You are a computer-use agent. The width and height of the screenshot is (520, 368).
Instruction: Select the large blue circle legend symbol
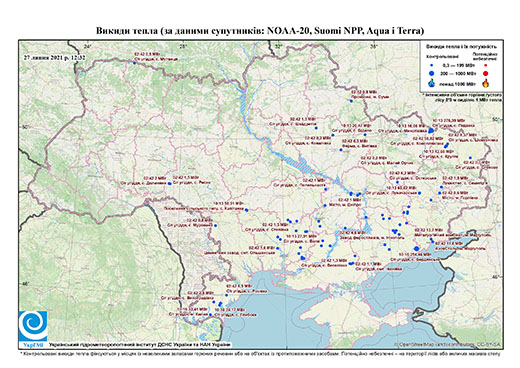tap(432, 73)
